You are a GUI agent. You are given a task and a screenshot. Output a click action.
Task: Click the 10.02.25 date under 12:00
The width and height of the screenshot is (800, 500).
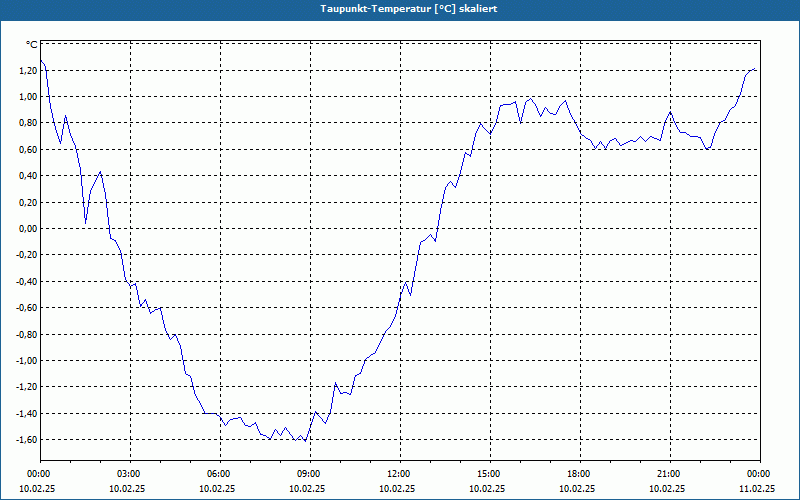400,489
